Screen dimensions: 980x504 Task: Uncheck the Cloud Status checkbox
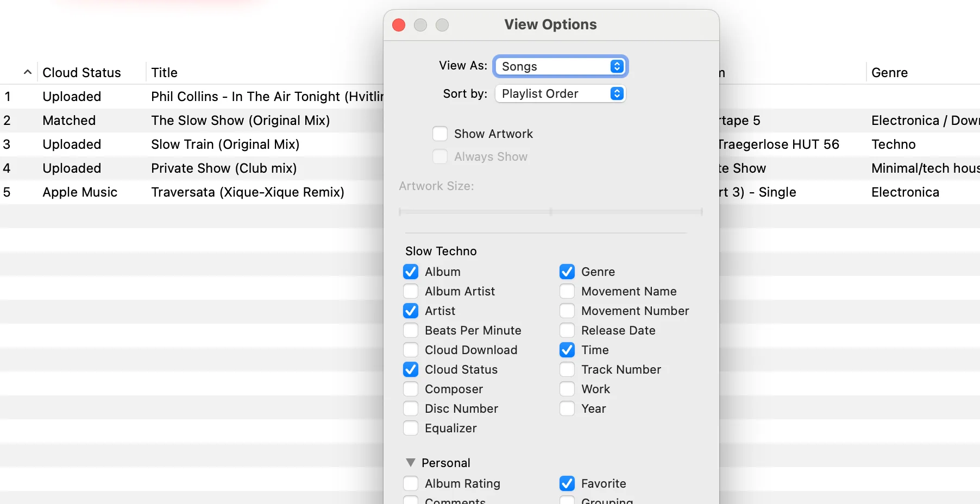coord(411,369)
